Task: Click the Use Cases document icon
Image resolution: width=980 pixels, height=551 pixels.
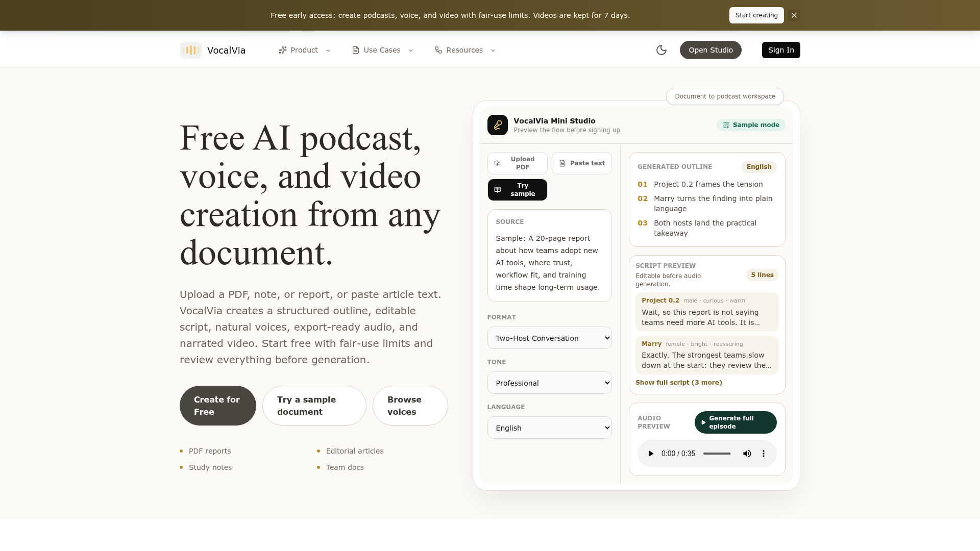Action: [x=356, y=50]
